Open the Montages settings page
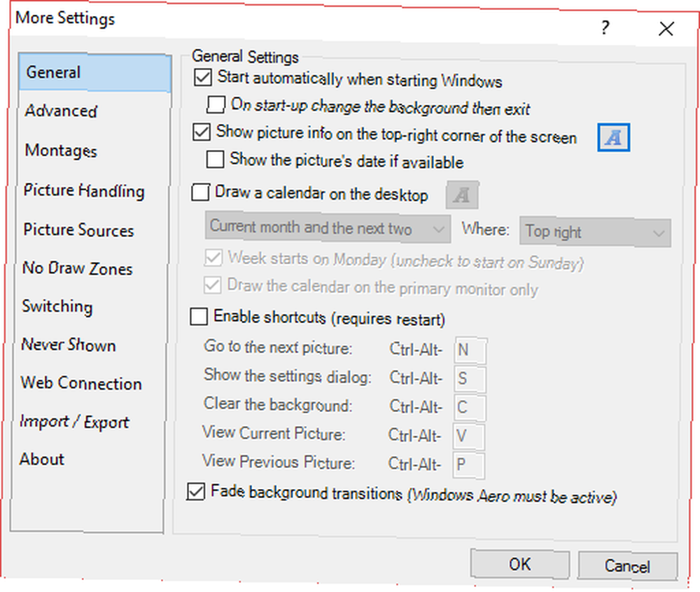The height and width of the screenshot is (592, 700). pos(61,151)
